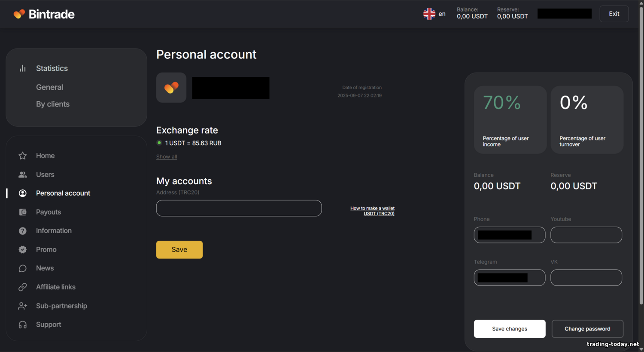Click the Affiliate links chain icon
The width and height of the screenshot is (644, 352).
pos(23,287)
